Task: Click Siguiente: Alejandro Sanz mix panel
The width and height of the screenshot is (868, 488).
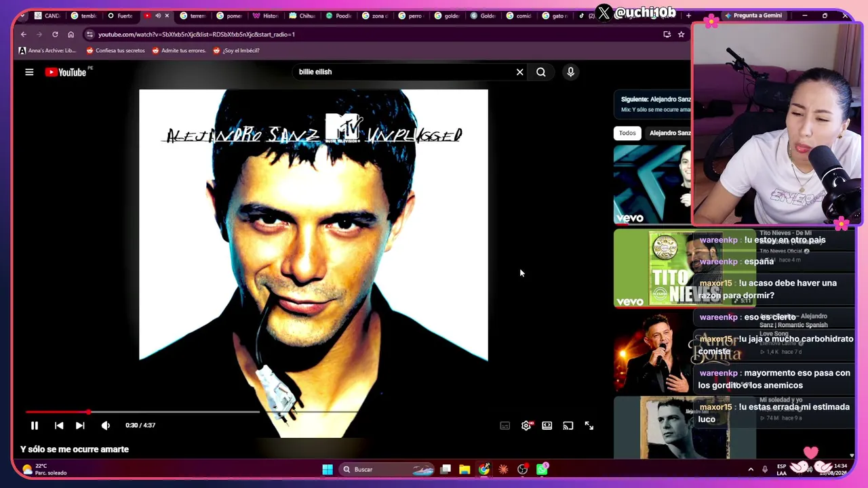Action: coord(652,104)
